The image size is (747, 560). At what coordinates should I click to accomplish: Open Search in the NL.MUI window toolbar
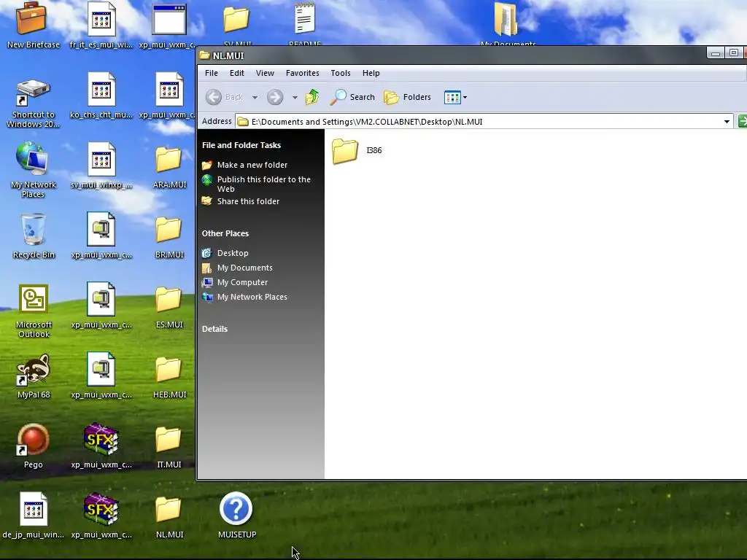pos(352,97)
